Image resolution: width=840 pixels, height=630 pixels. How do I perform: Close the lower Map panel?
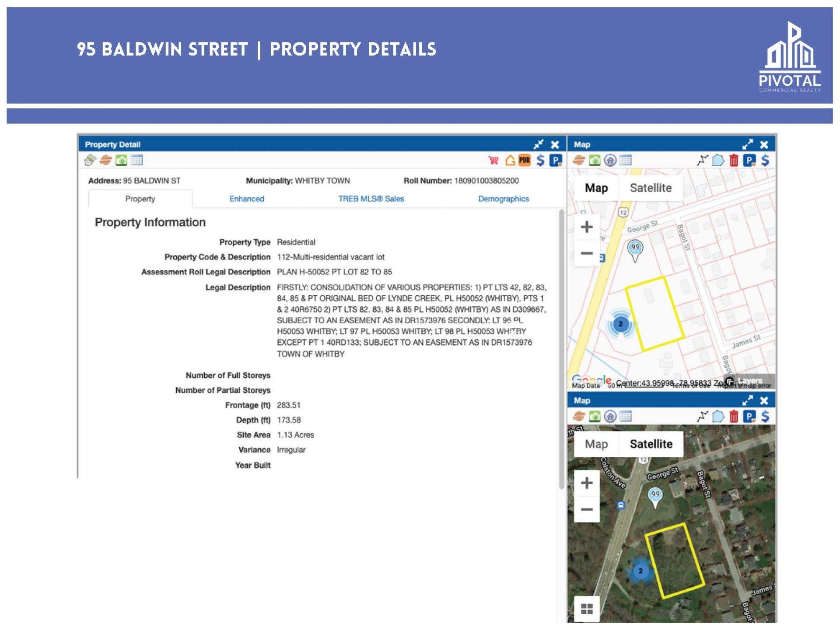point(764,400)
